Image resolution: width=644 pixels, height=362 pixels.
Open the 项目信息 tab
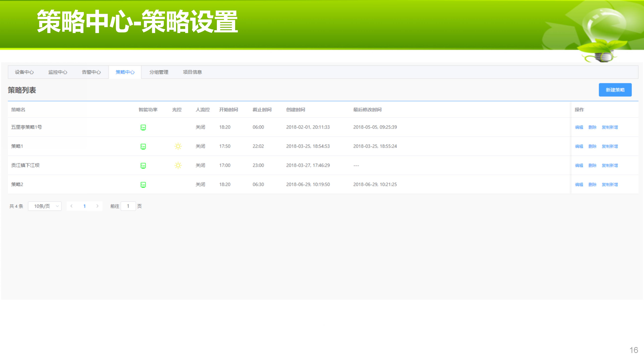192,72
